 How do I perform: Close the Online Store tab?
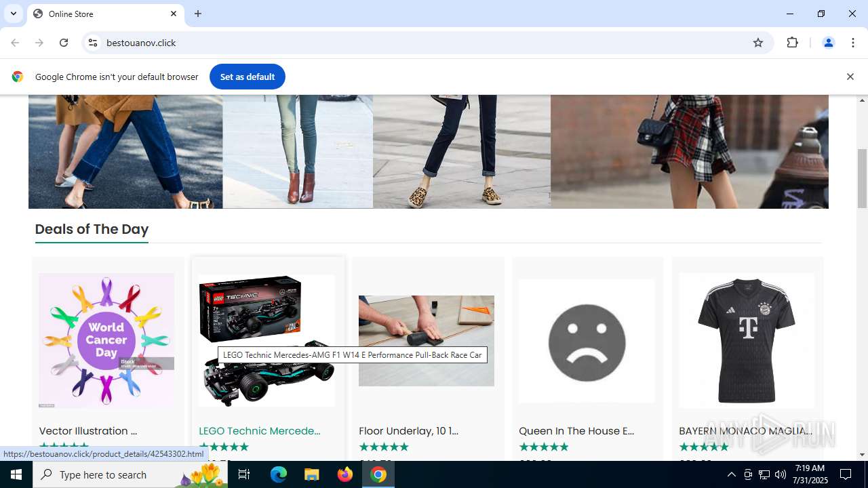pos(173,14)
